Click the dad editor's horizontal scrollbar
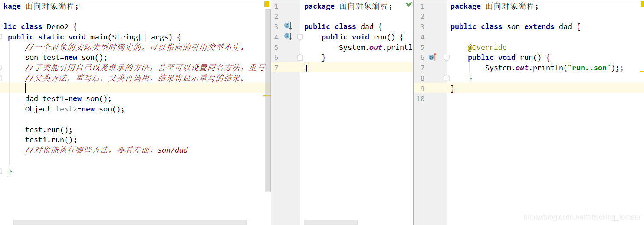 [x=331, y=222]
